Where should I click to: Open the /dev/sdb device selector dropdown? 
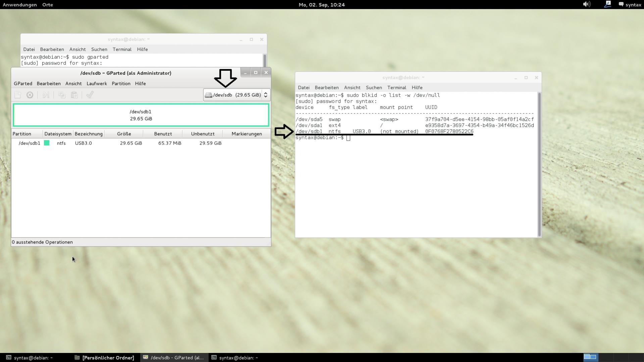coord(237,95)
